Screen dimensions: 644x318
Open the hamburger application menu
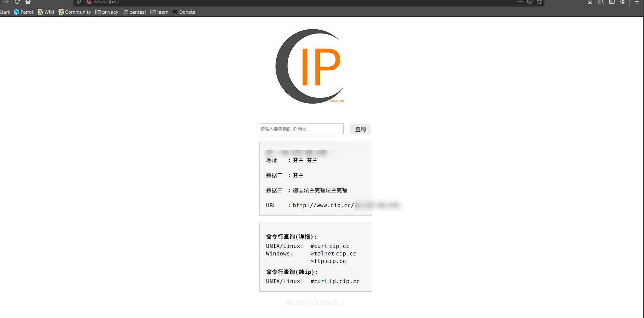point(637,2)
